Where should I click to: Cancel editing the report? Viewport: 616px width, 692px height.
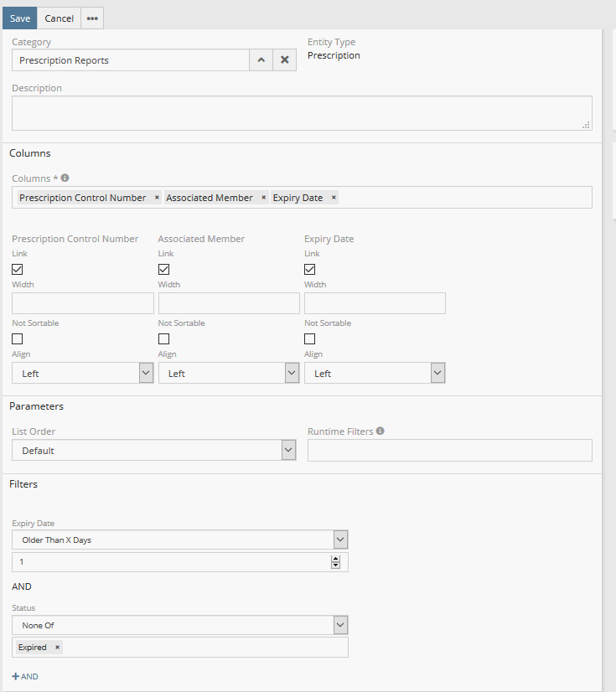point(59,18)
